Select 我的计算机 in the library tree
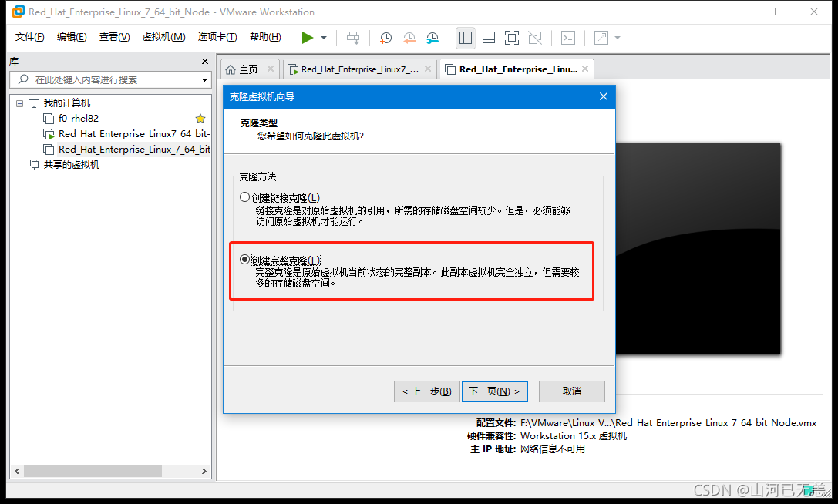 pyautogui.click(x=67, y=103)
